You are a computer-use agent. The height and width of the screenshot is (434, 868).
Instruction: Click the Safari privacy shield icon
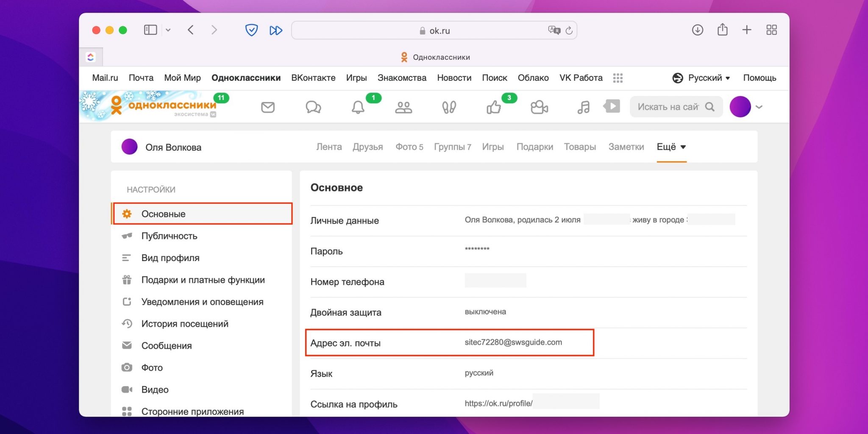tap(252, 30)
